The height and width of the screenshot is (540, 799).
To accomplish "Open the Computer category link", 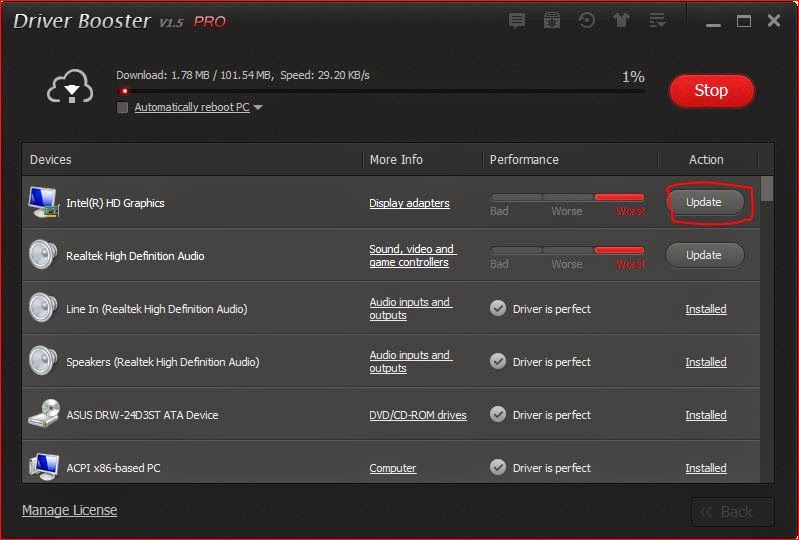I will [x=392, y=468].
